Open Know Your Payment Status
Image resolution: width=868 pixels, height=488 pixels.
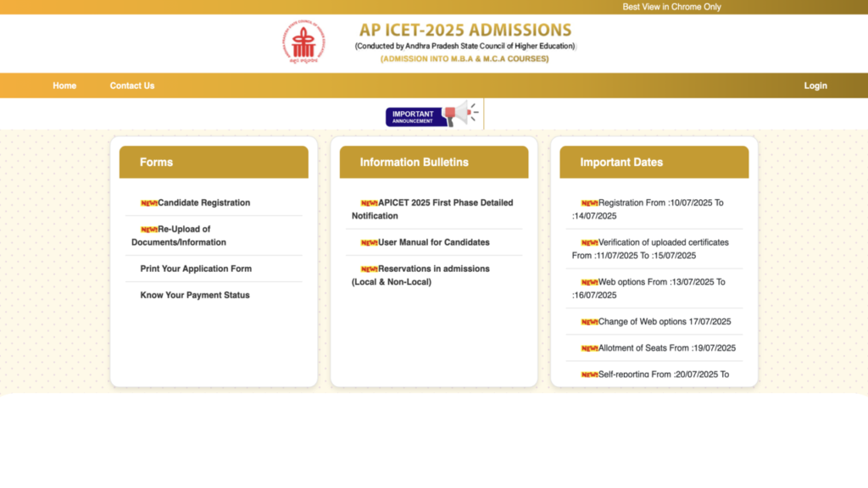195,295
